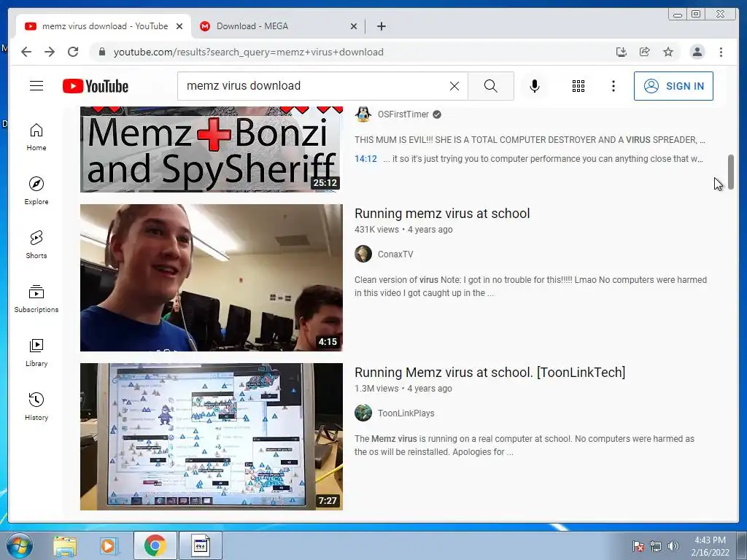Open the YouTube apps grid icon

[578, 86]
